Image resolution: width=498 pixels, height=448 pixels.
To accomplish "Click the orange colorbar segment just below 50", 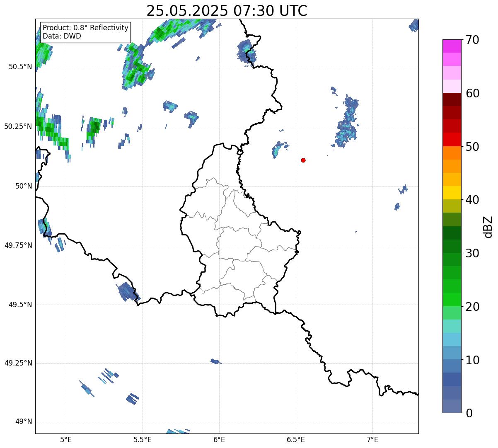I will 452,153.
